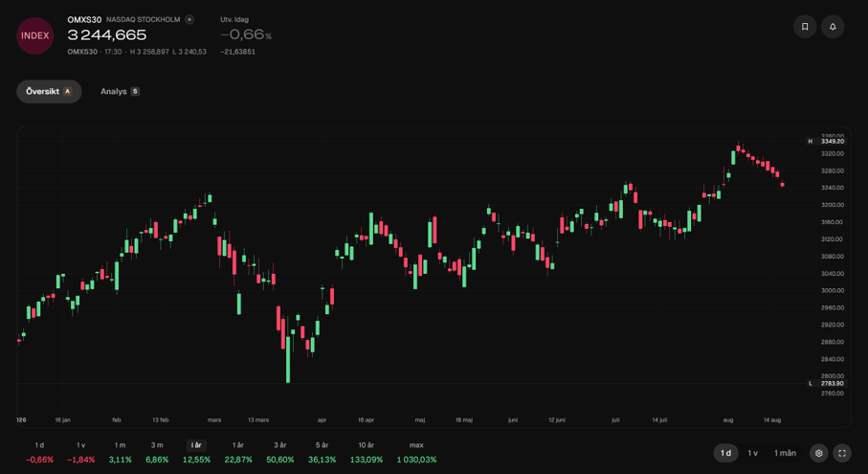This screenshot has height=474, width=868.
Task: Click the info dot beside NASDAQ STOCKHOLM
Action: [189, 19]
